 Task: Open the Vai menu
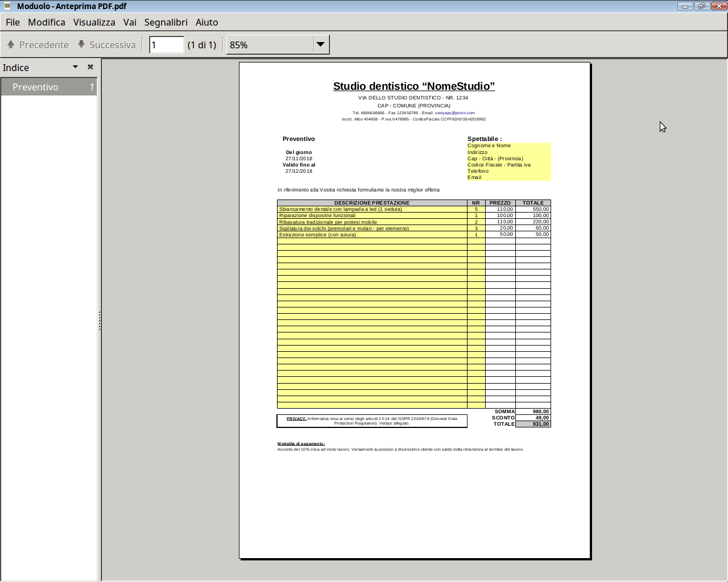coord(130,22)
